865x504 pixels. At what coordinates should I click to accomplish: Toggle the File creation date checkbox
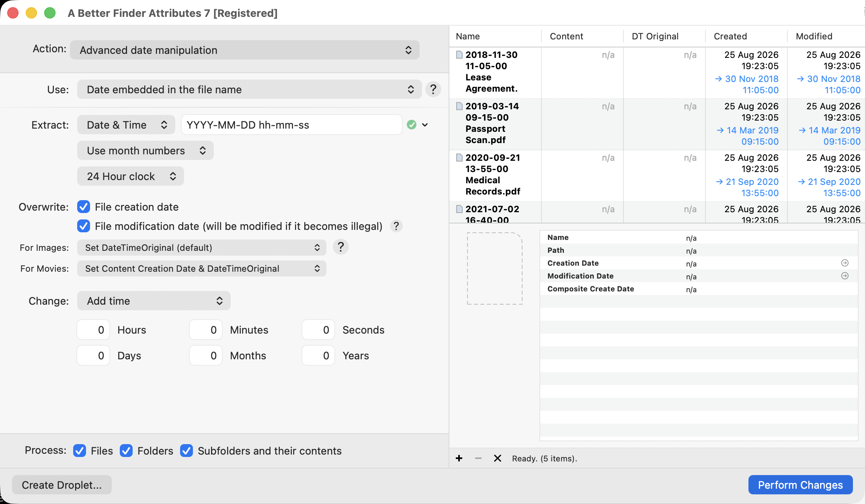click(x=84, y=207)
